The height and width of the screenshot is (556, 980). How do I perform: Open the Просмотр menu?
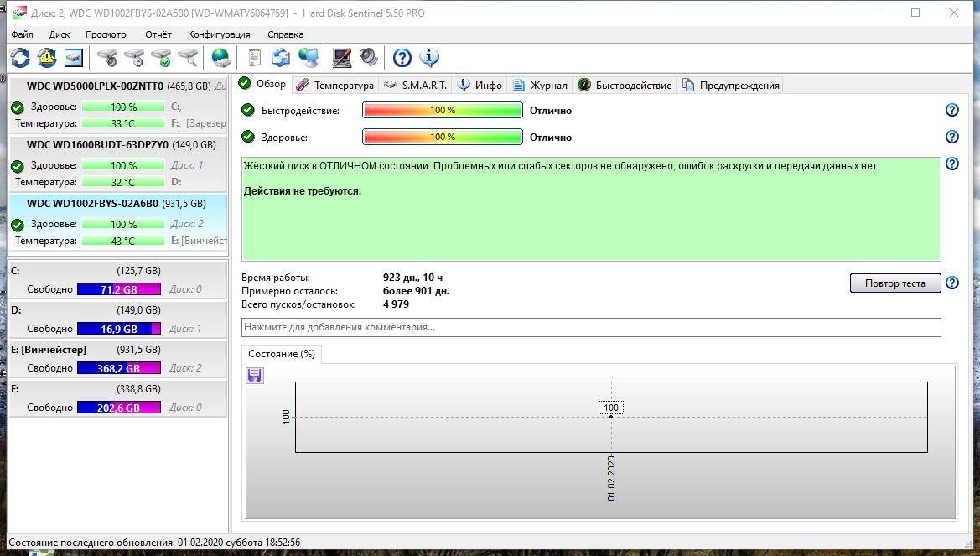coord(106,34)
